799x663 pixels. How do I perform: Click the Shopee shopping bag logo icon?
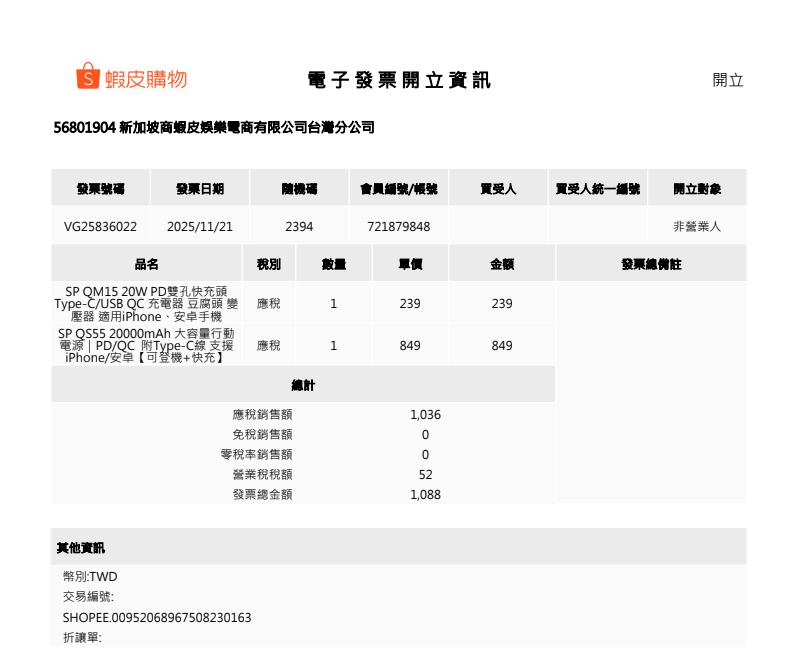pyautogui.click(x=88, y=77)
